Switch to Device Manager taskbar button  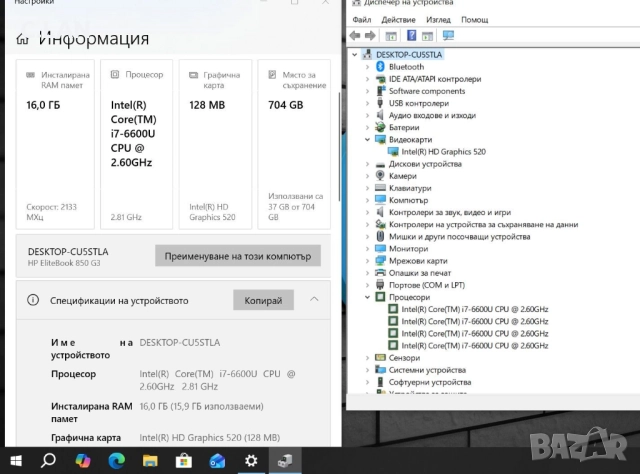[x=285, y=461]
